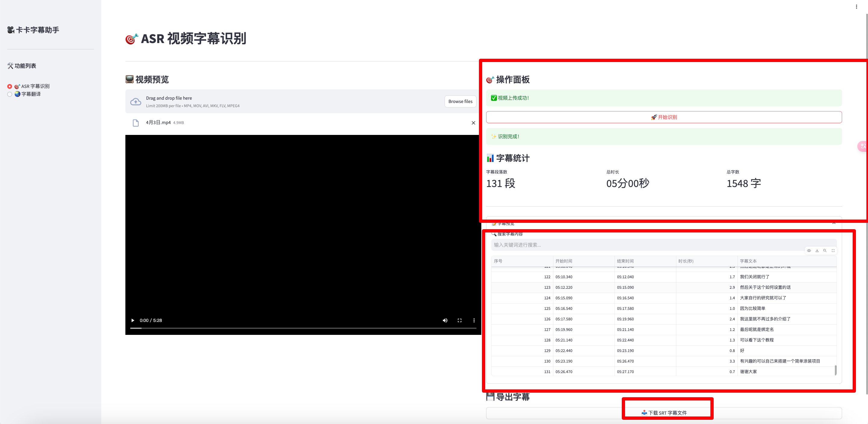The height and width of the screenshot is (424, 868).
Task: Toggle table column visibility eye icon
Action: click(x=809, y=251)
